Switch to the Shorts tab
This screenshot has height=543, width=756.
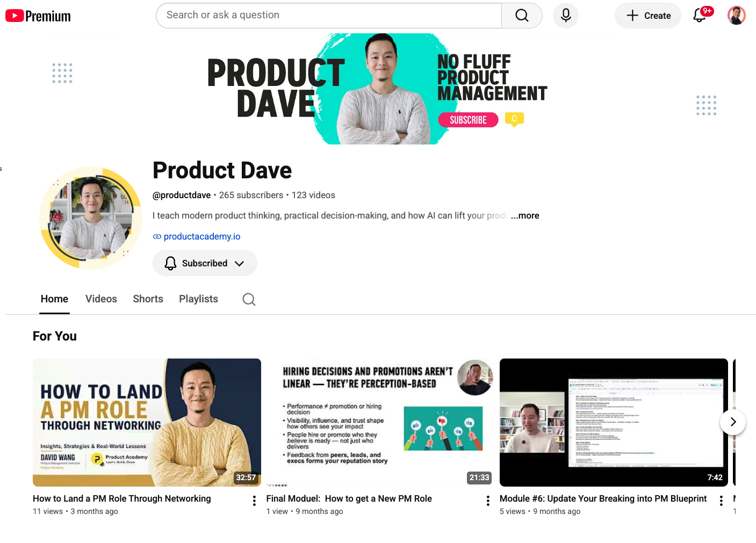[148, 299]
